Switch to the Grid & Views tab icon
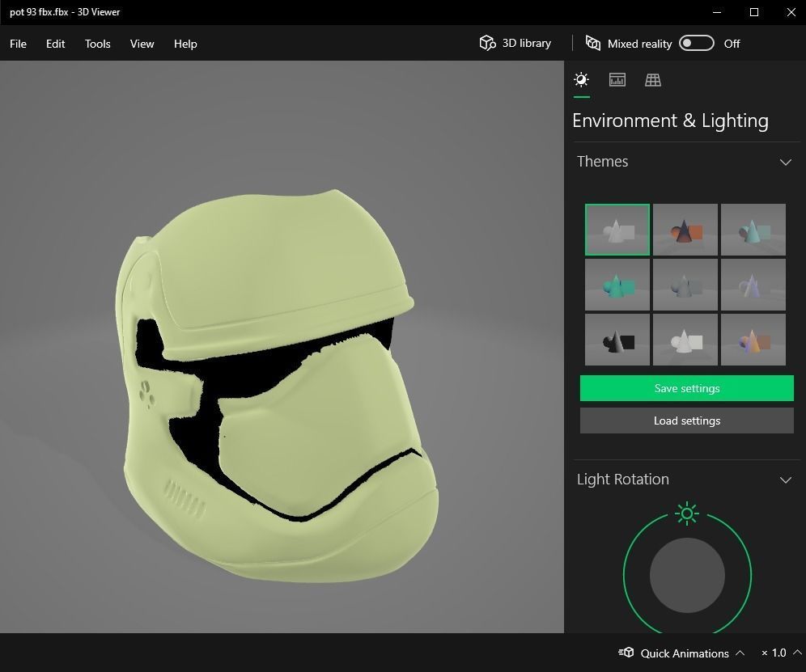 [x=653, y=79]
